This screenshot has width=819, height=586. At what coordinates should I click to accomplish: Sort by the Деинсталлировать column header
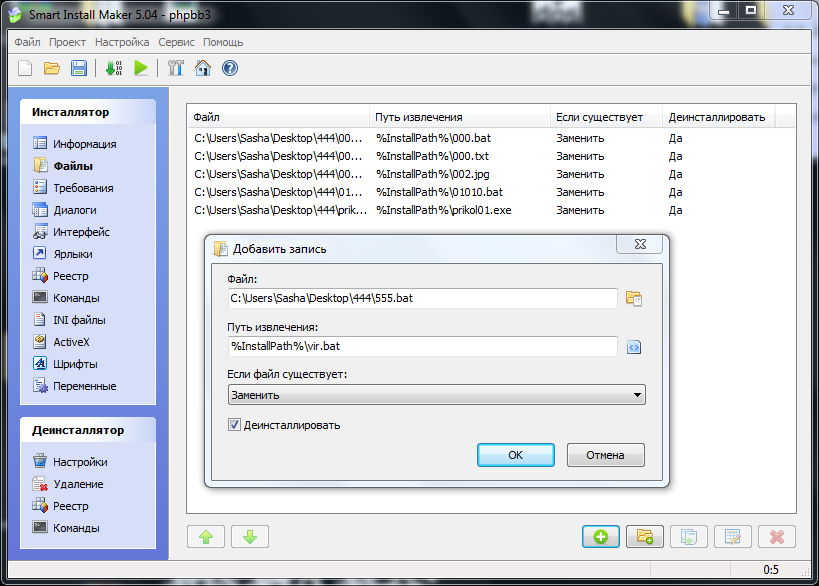coord(719,117)
